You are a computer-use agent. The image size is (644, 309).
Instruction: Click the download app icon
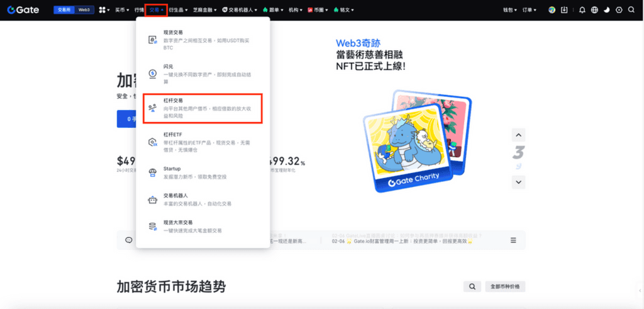[564, 10]
